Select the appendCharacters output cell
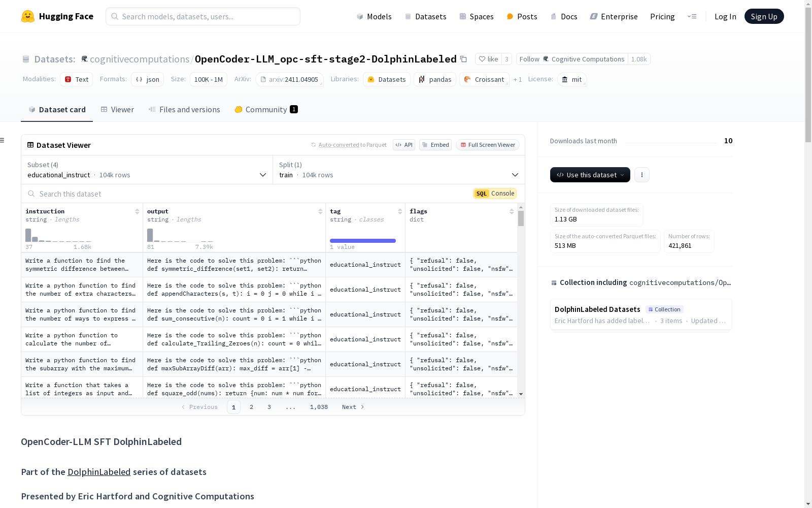The image size is (812, 508). point(234,290)
